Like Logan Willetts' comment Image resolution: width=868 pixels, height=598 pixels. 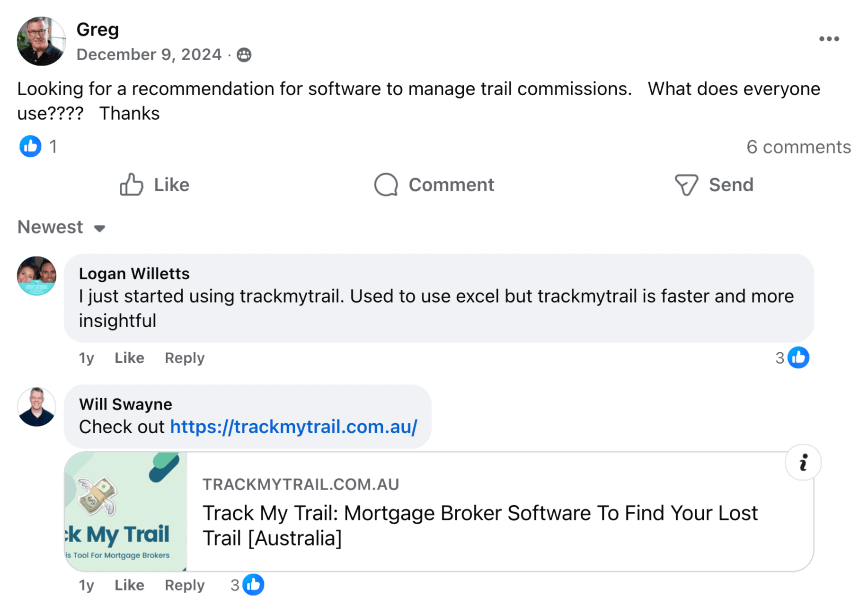129,358
